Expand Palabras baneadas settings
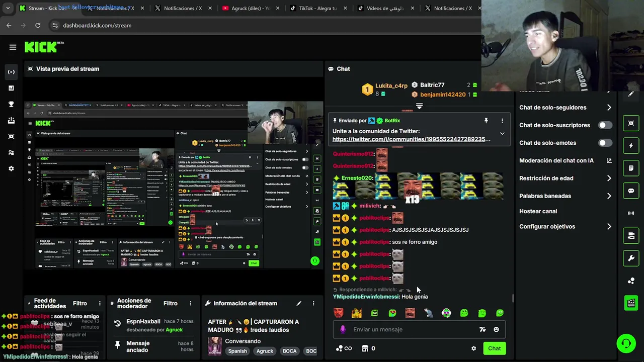Viewport: 644px width, 362px height. [609, 196]
